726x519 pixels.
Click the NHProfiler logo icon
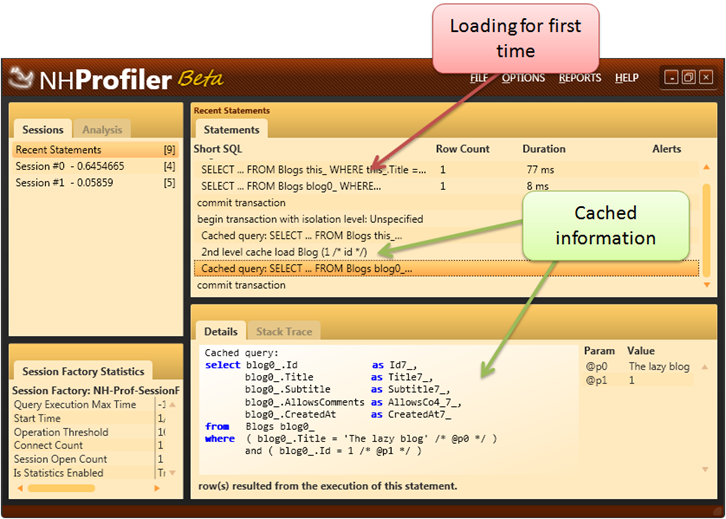pyautogui.click(x=21, y=78)
